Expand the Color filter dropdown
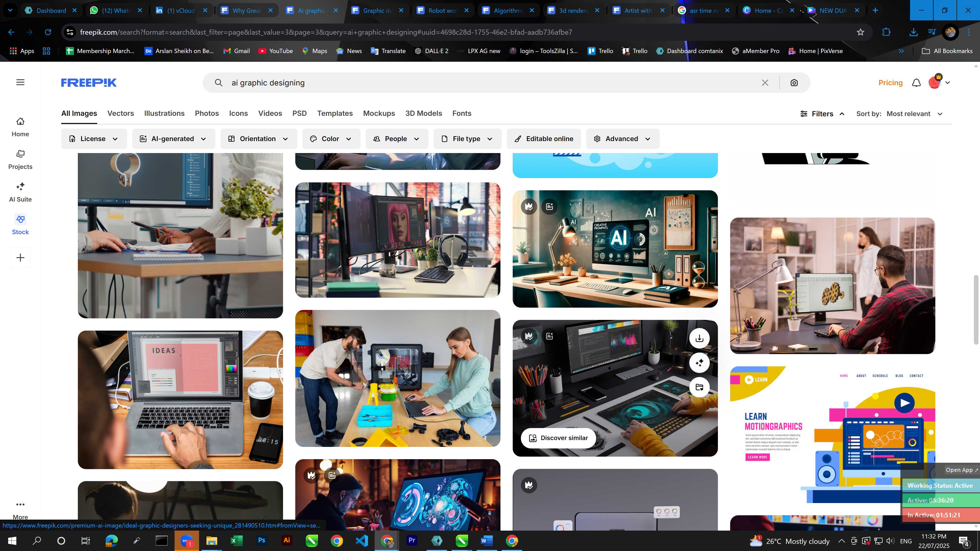The width and height of the screenshot is (980, 551). coord(331,139)
